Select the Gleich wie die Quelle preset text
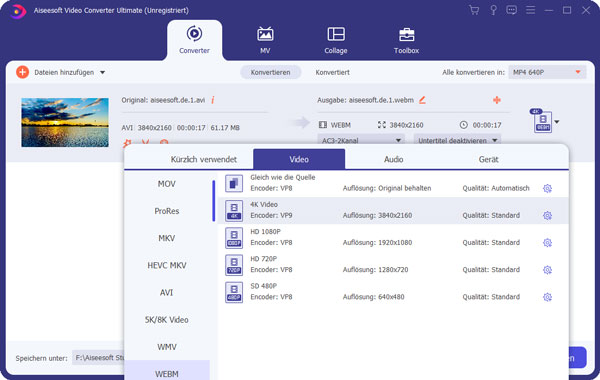 coord(283,178)
